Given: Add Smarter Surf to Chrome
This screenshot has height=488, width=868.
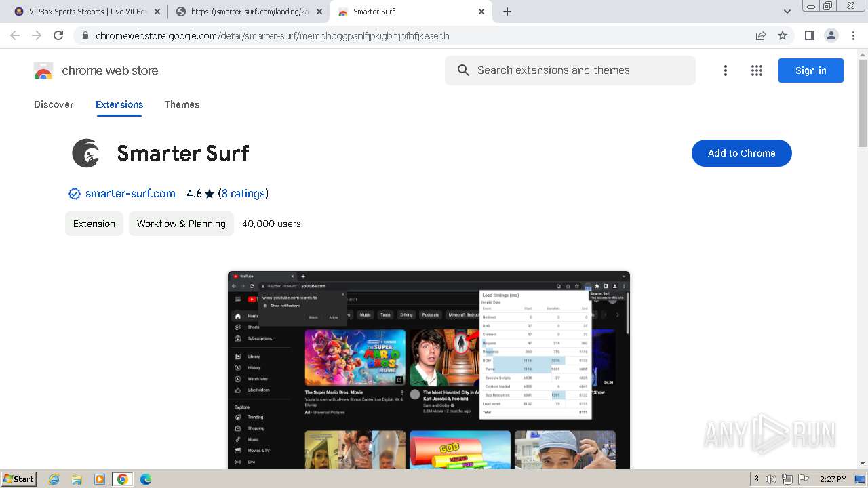Looking at the screenshot, I should pyautogui.click(x=741, y=153).
